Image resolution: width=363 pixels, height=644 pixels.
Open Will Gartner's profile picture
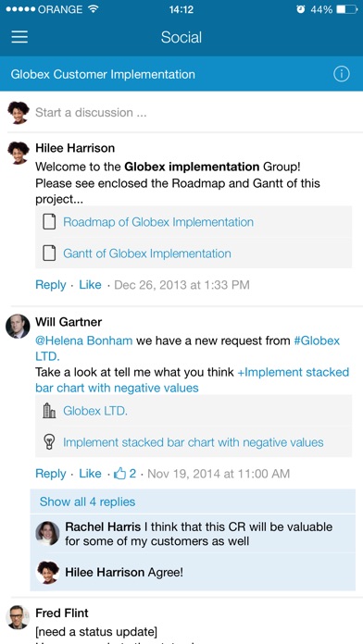point(18,327)
